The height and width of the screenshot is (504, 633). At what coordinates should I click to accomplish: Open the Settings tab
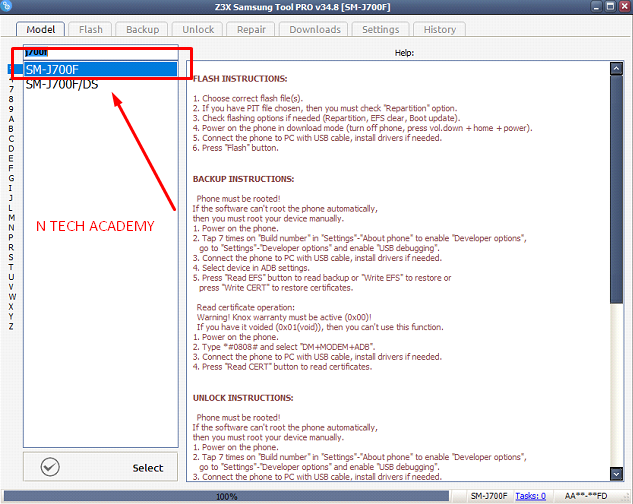click(x=380, y=29)
